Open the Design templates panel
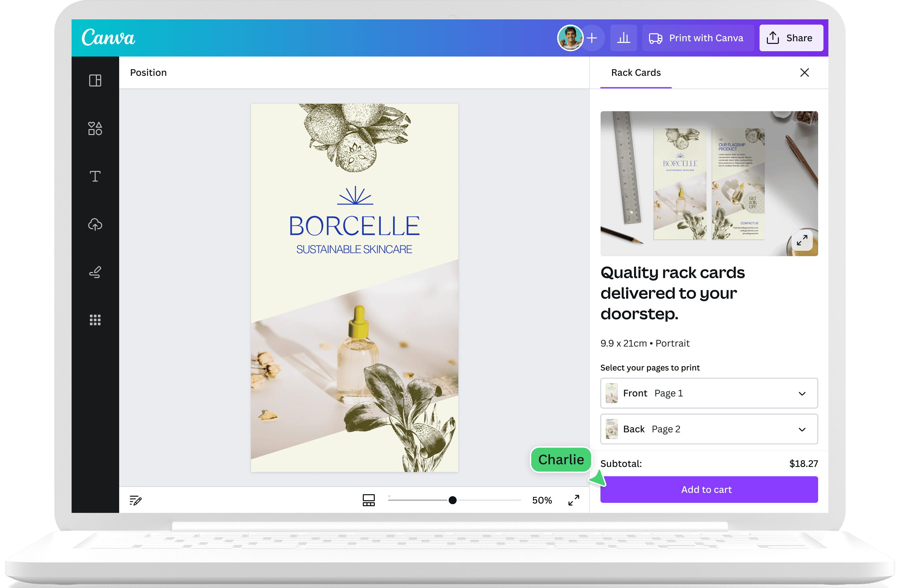This screenshot has height=588, width=900. [x=95, y=80]
